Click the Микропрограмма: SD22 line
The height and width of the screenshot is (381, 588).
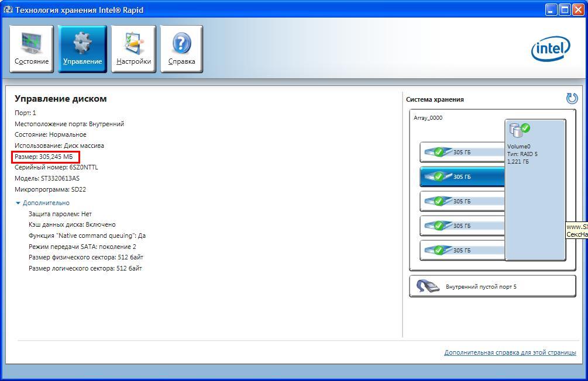(x=50, y=189)
